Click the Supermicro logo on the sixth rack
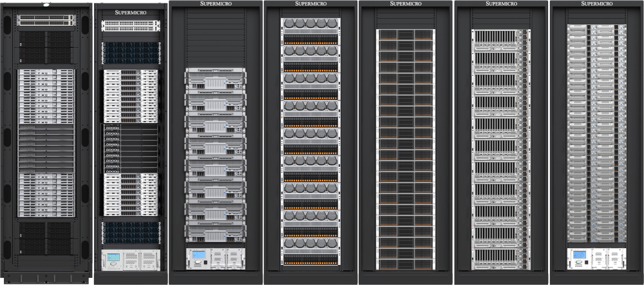This screenshot has height=285, width=644. 502,4
